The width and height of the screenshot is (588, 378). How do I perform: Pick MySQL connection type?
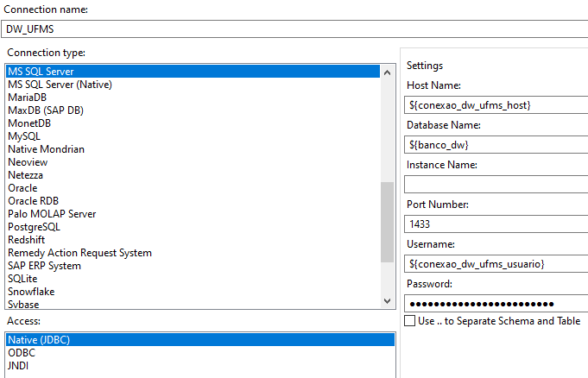coord(193,136)
